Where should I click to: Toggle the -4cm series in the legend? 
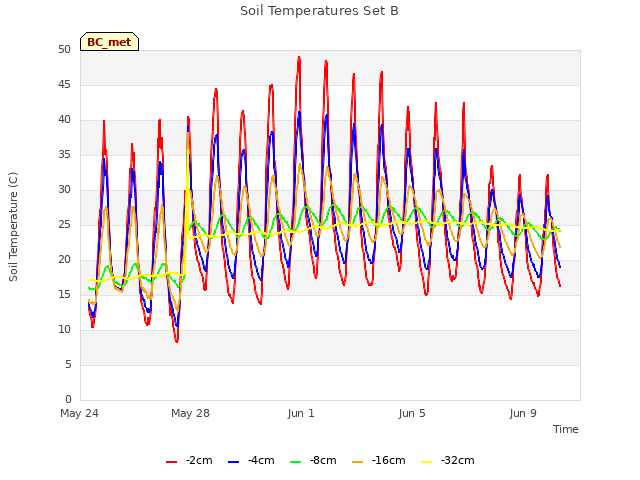pos(251,461)
